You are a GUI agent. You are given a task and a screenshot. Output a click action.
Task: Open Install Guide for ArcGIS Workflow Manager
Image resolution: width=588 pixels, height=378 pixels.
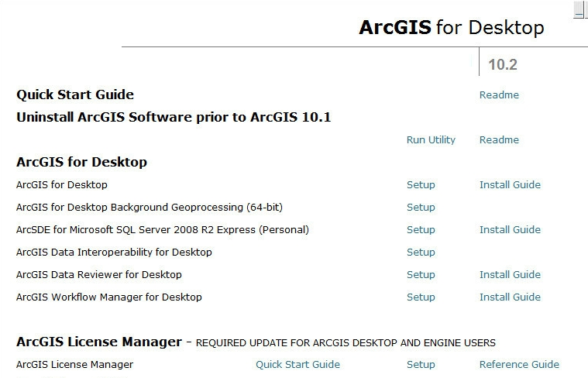(510, 297)
